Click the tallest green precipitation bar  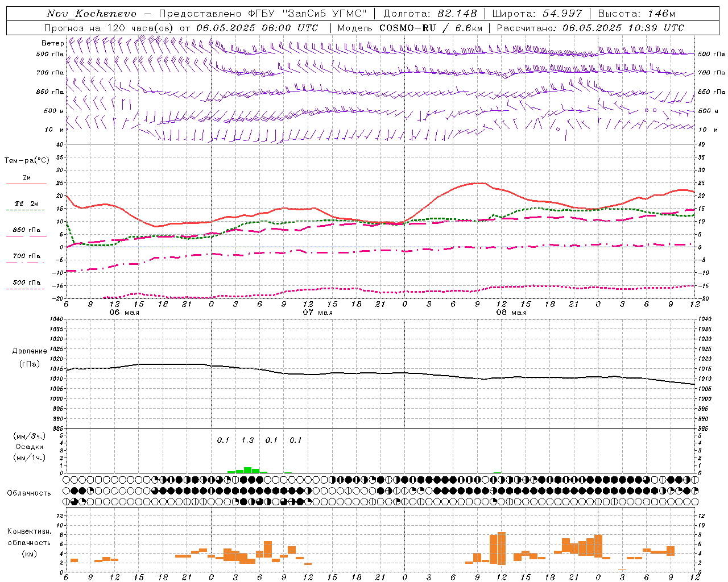click(x=247, y=470)
